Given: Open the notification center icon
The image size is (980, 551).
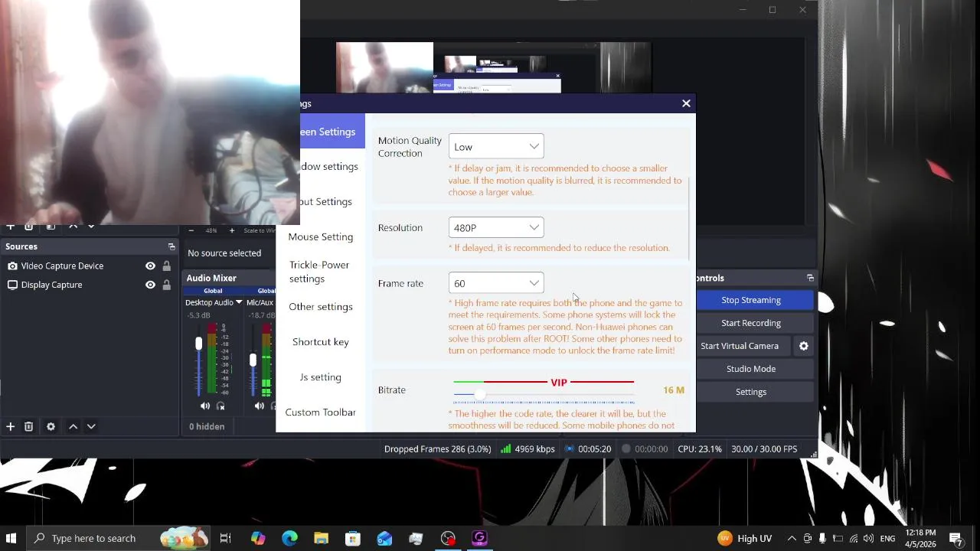Looking at the screenshot, I should (x=955, y=538).
